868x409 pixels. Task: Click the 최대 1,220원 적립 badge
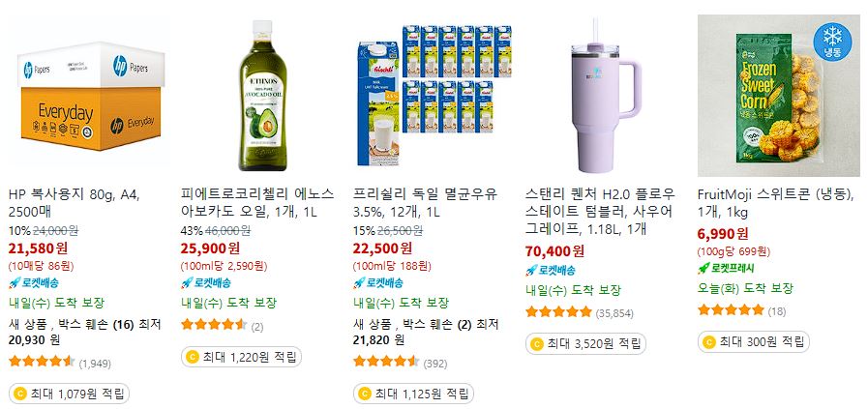click(241, 357)
